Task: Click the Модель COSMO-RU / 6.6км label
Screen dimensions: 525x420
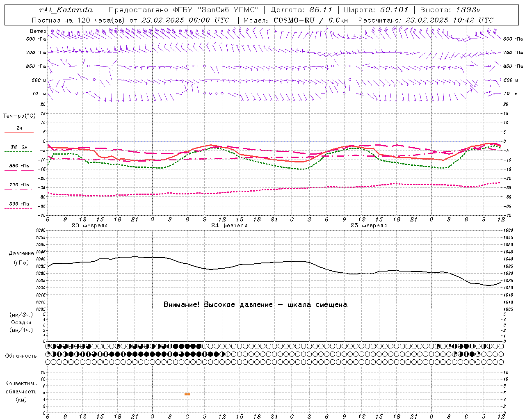Action: [296, 20]
